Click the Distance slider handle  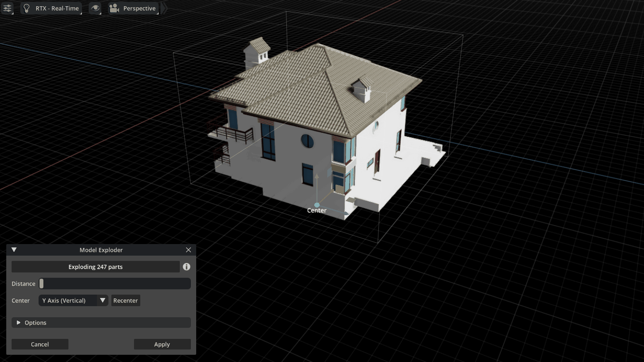pos(41,284)
